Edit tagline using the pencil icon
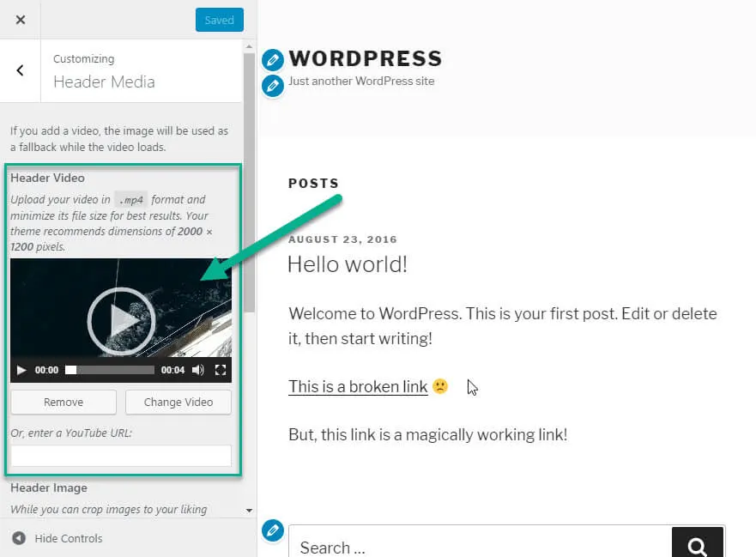Screen dimensions: 756x557 tap(273, 86)
